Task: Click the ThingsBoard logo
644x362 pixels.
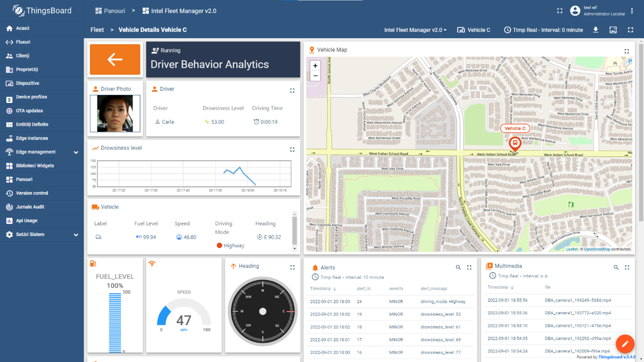Action: click(x=42, y=11)
